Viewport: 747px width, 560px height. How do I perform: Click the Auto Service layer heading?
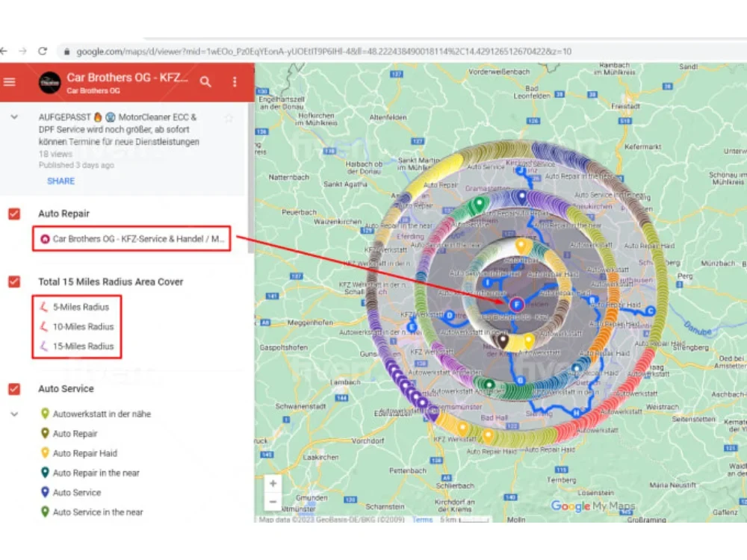[66, 389]
